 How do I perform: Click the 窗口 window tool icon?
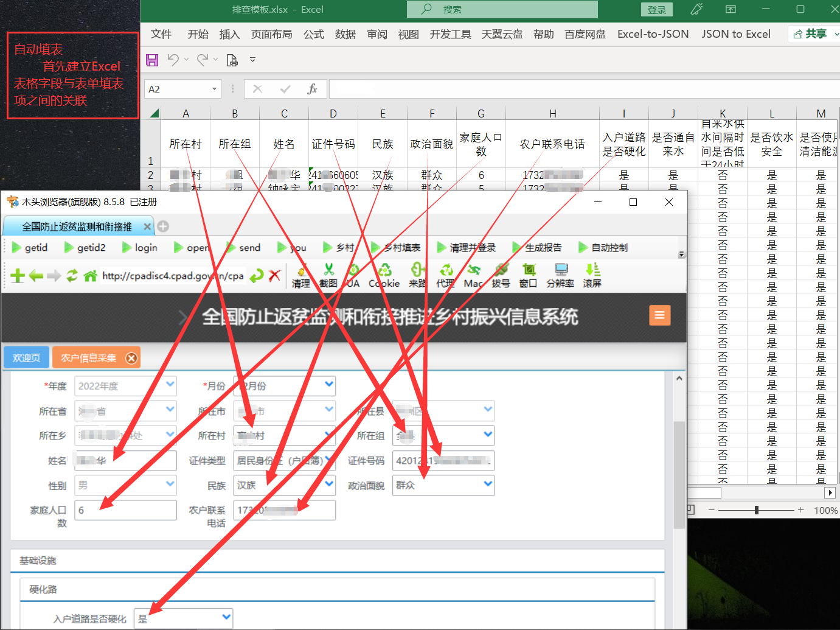528,275
